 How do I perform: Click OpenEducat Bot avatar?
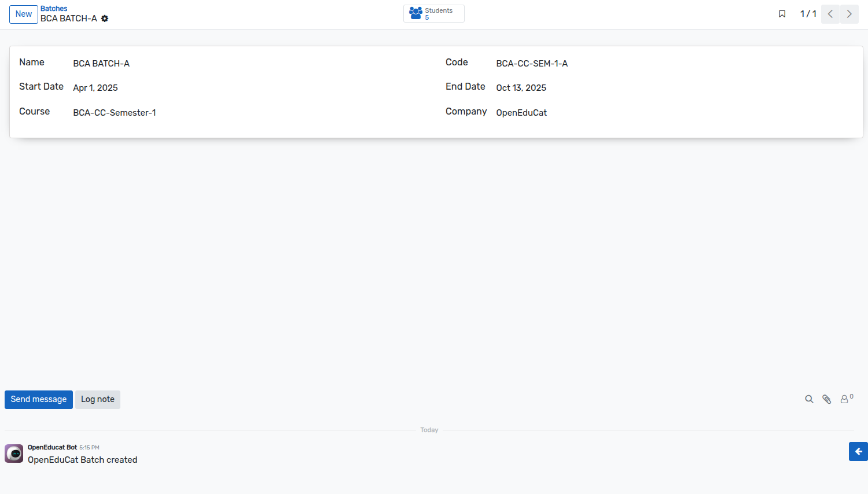[x=14, y=454]
